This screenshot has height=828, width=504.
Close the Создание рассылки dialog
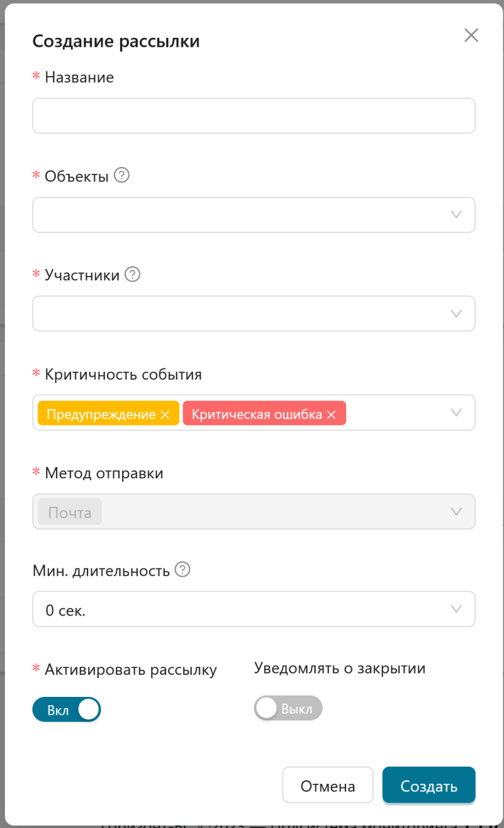tap(471, 35)
